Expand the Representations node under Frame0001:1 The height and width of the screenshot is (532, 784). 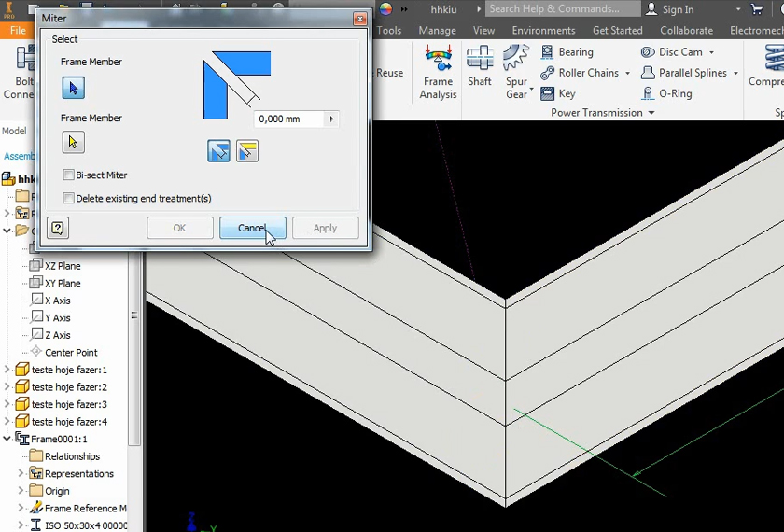pyautogui.click(x=21, y=474)
